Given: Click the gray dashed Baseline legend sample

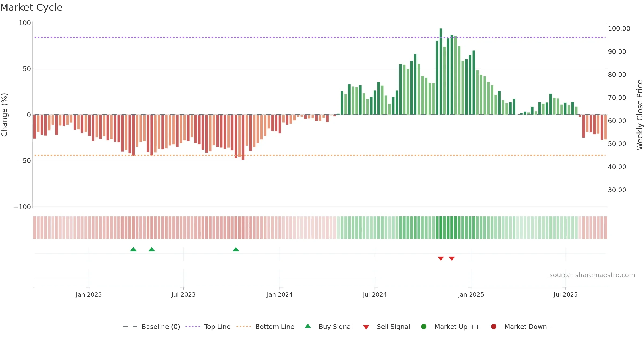Looking at the screenshot, I should tap(130, 327).
